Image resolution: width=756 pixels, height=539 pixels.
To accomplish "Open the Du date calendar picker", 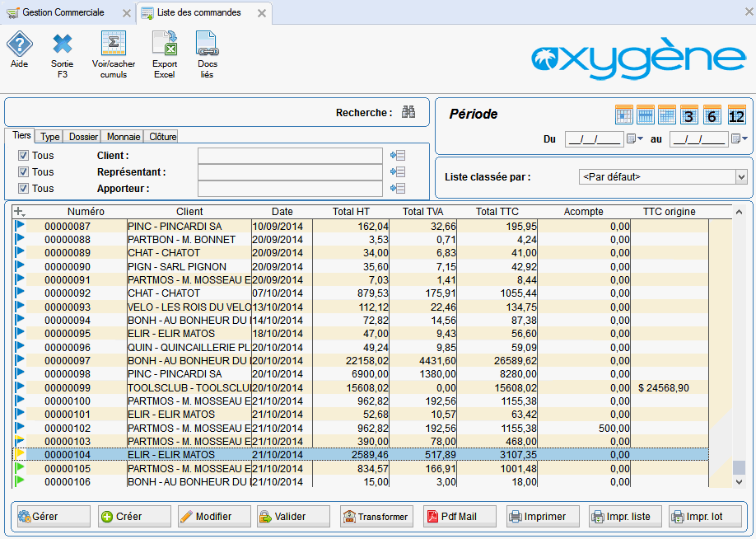I will click(634, 139).
